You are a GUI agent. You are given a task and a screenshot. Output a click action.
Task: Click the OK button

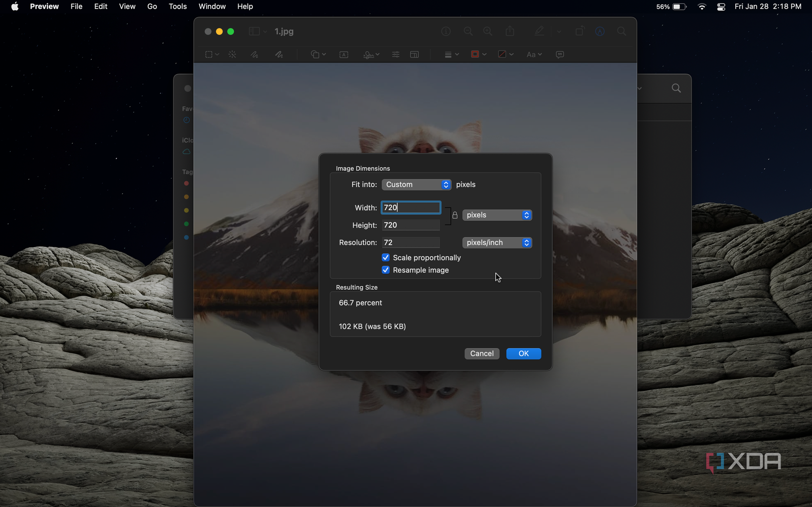point(524,354)
